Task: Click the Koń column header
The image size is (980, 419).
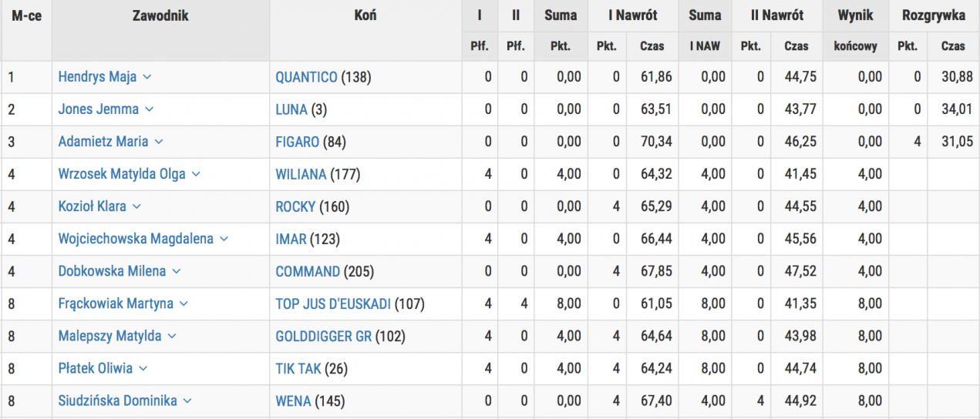Action: coord(366,15)
